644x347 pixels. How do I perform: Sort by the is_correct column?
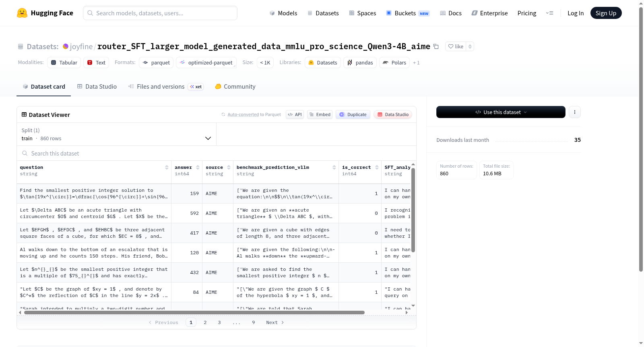click(377, 167)
